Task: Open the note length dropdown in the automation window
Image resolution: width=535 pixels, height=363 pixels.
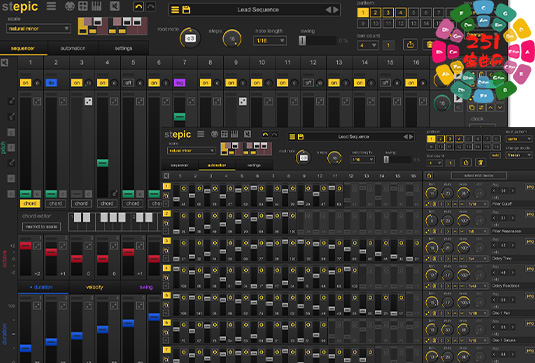Action: tap(362, 159)
